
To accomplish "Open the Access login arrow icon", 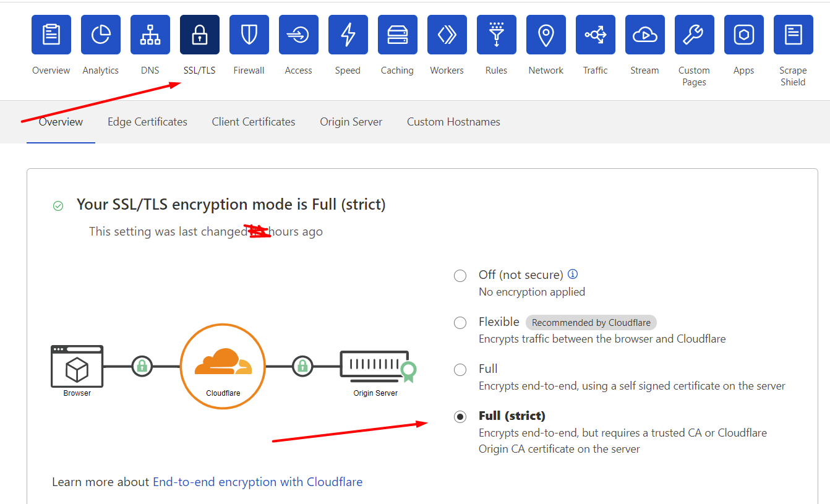I will point(299,35).
